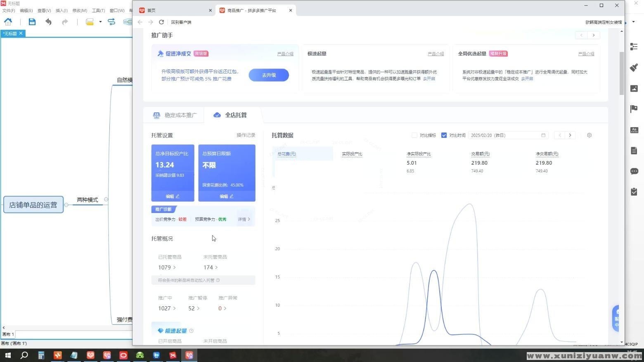Uncheck the 对比时间 checkbox
Screen dimensions: 644x362
coord(444,135)
